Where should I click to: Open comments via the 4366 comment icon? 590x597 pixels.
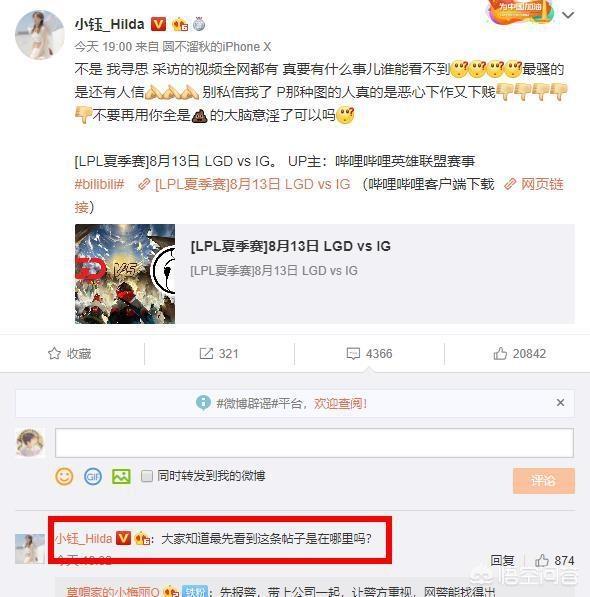369,354
